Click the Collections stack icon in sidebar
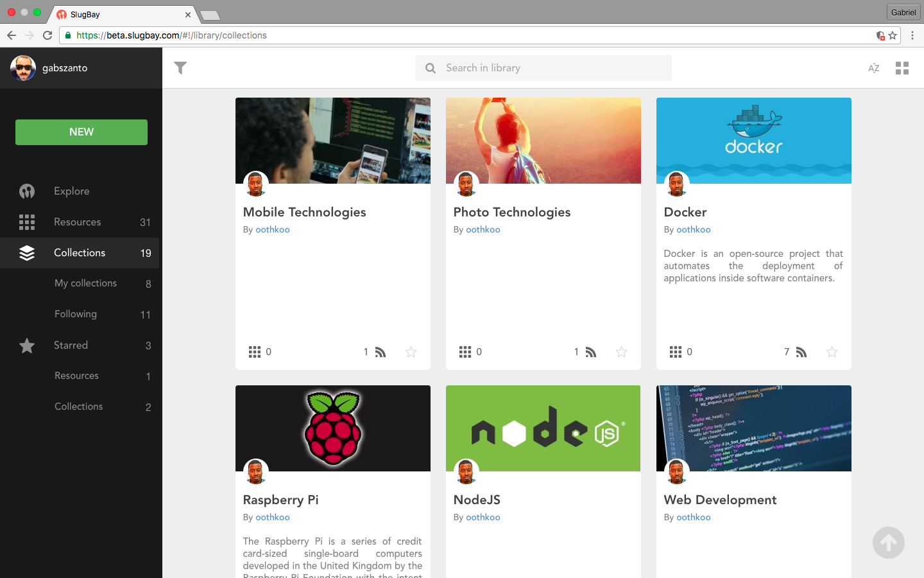Viewport: 924px width, 578px height. (x=27, y=253)
